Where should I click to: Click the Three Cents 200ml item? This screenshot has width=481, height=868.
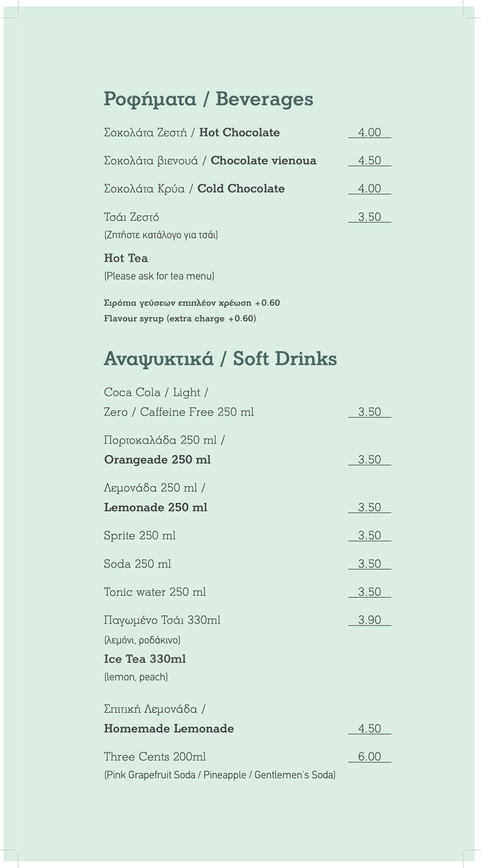[155, 757]
